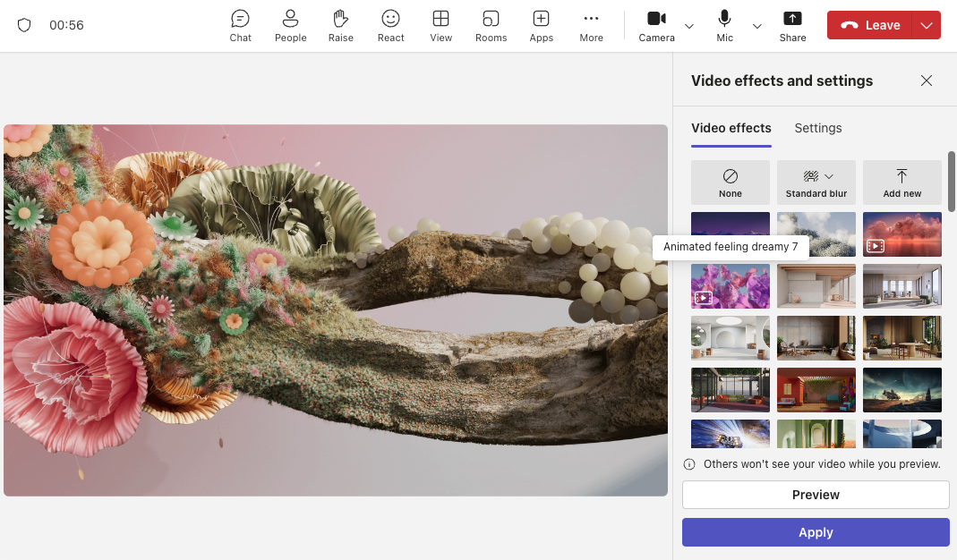Toggle the Camera on or off
Viewport: 957px width, 560px height.
click(656, 26)
